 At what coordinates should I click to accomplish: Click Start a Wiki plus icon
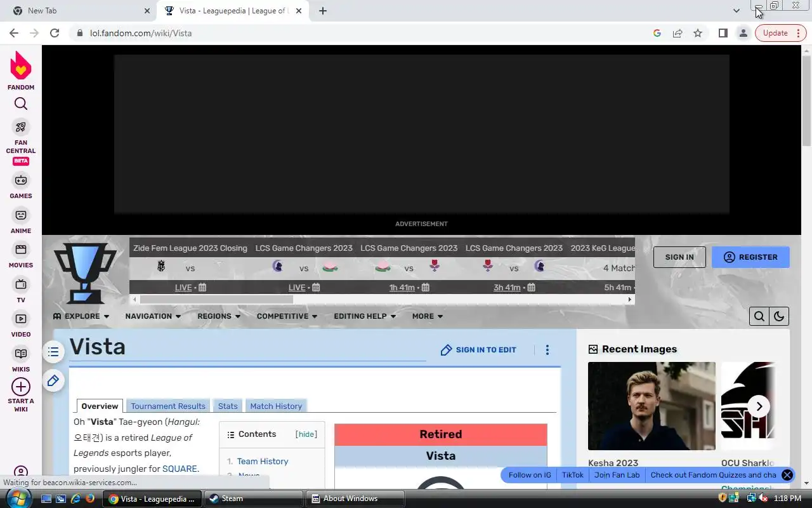pos(21,387)
